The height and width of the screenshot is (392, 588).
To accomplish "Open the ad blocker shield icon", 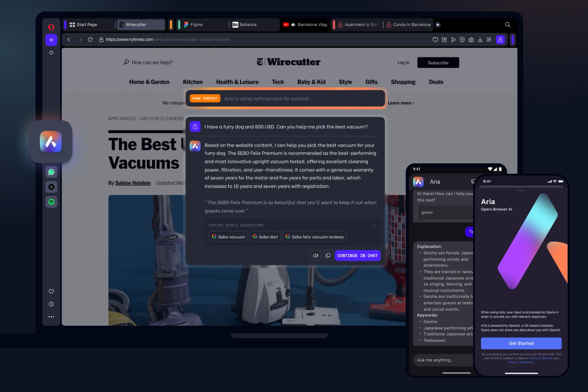I will 462,40.
